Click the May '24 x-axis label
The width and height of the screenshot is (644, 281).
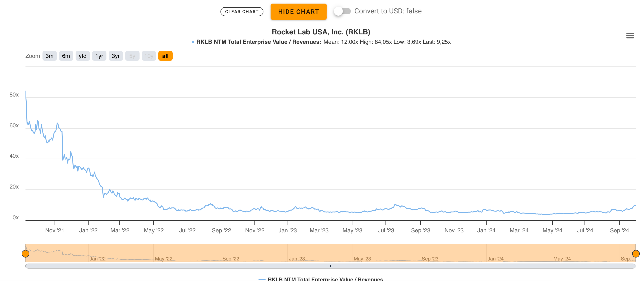coord(552,230)
